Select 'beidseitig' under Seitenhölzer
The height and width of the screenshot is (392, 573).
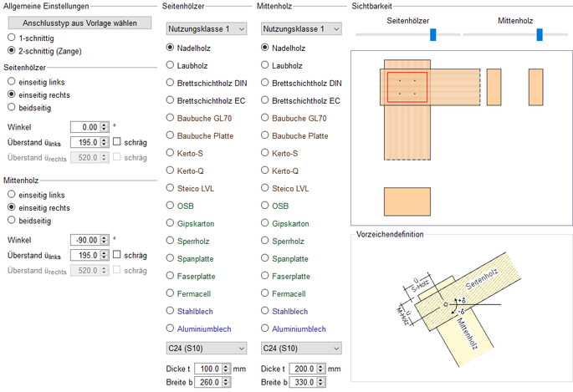11,108
